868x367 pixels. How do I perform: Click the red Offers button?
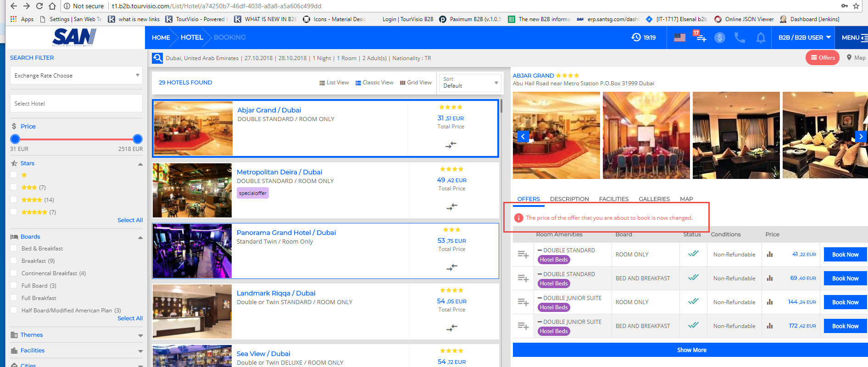[823, 57]
